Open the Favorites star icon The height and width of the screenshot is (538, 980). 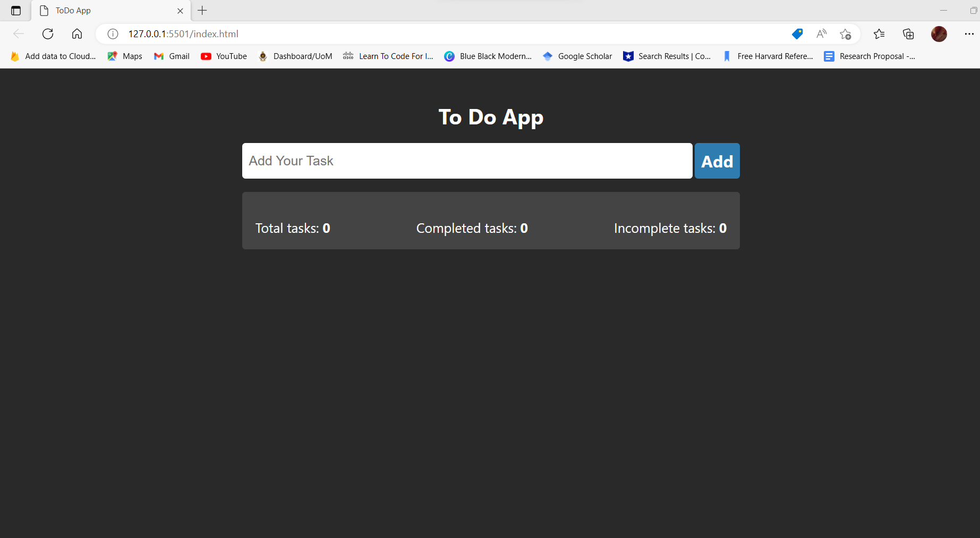coord(846,33)
